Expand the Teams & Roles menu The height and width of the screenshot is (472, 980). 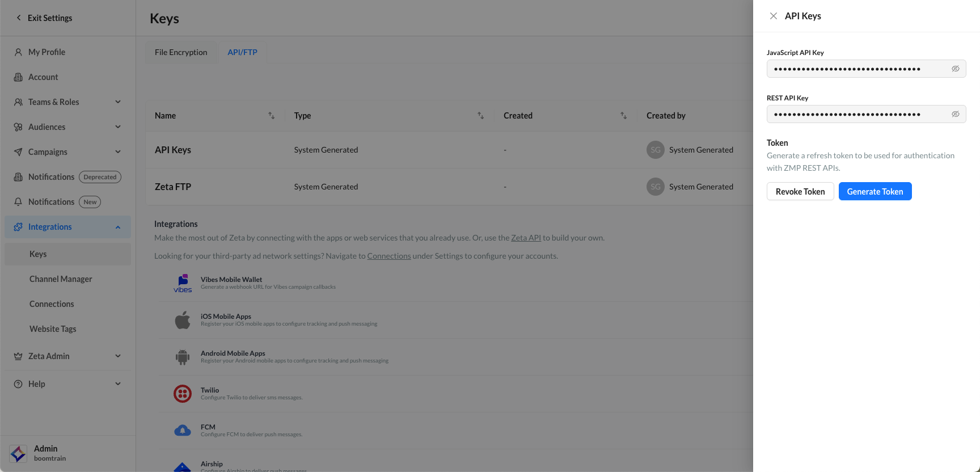(x=118, y=102)
